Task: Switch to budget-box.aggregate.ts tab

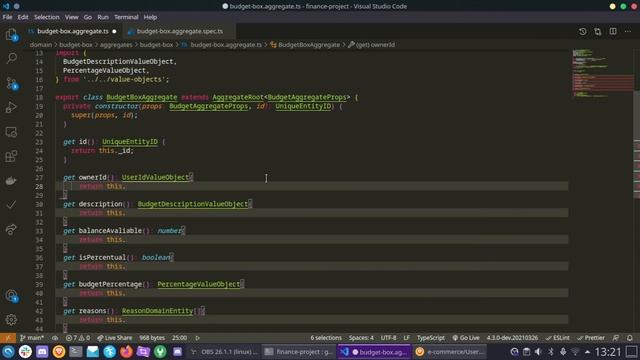Action: (x=73, y=31)
